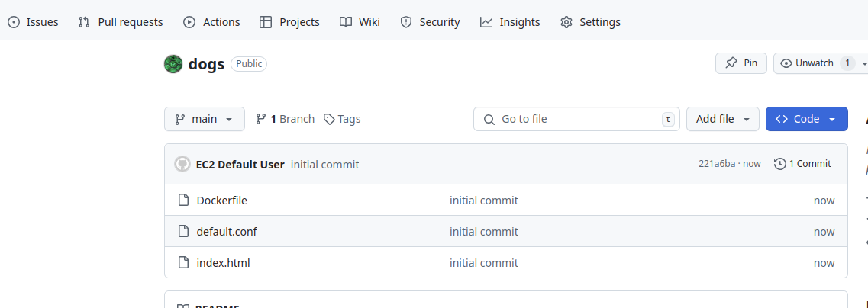This screenshot has width=868, height=308.
Task: Go to the Pull requests tab
Action: [x=121, y=22]
